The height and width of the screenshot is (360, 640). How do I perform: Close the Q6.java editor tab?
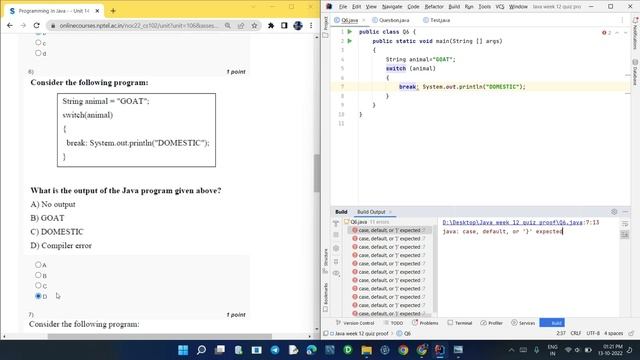click(363, 20)
